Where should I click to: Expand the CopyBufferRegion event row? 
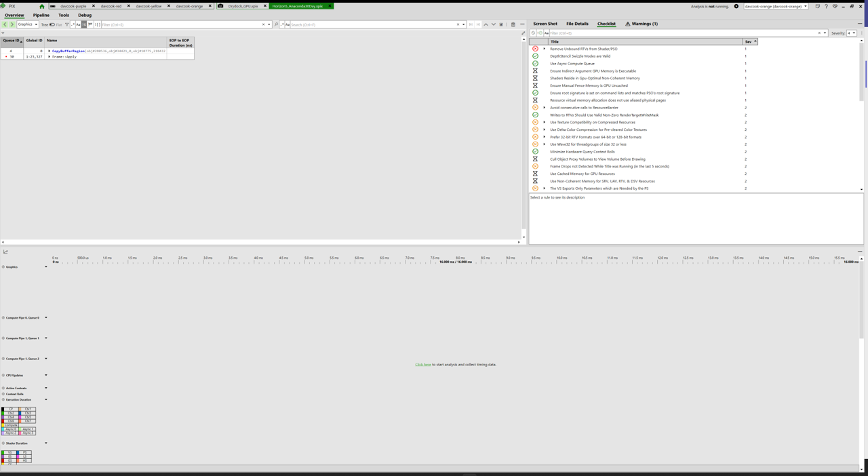click(x=50, y=51)
